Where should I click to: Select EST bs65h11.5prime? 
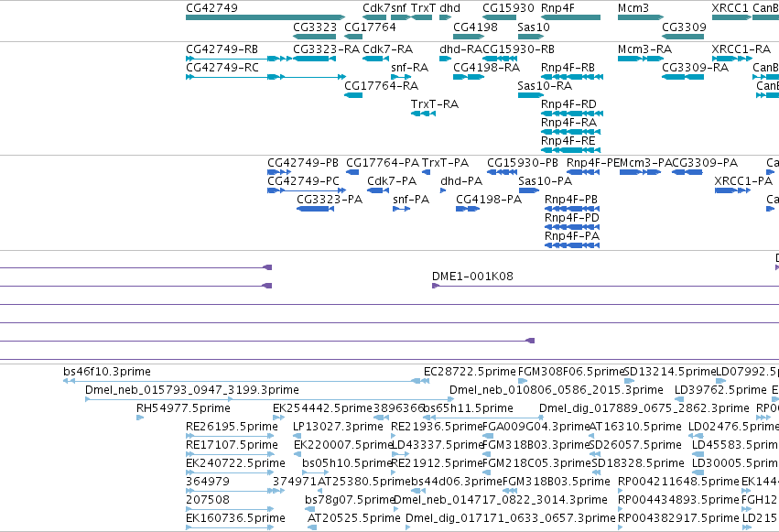coord(468,408)
